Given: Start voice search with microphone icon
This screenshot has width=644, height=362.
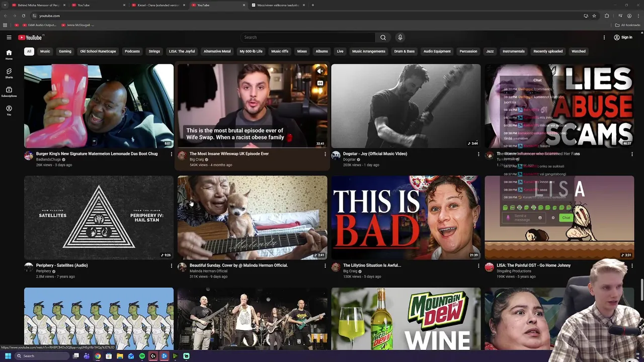Looking at the screenshot, I should click(x=400, y=37).
